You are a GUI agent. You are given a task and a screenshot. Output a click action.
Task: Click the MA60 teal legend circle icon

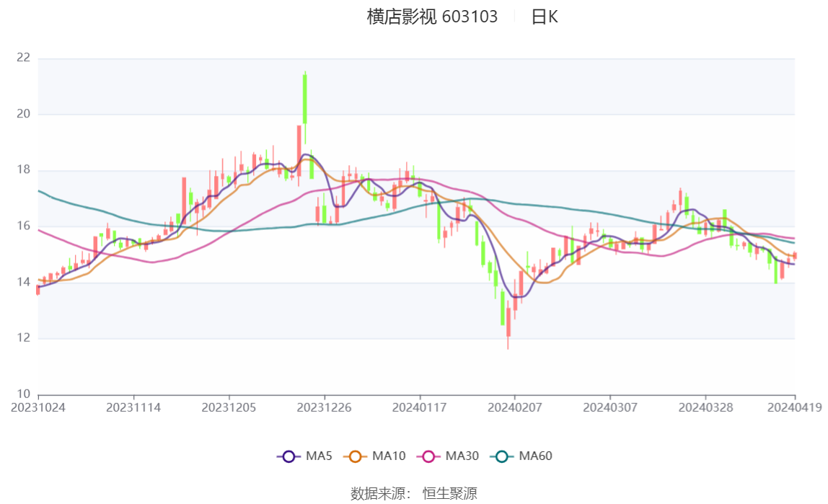tap(503, 456)
